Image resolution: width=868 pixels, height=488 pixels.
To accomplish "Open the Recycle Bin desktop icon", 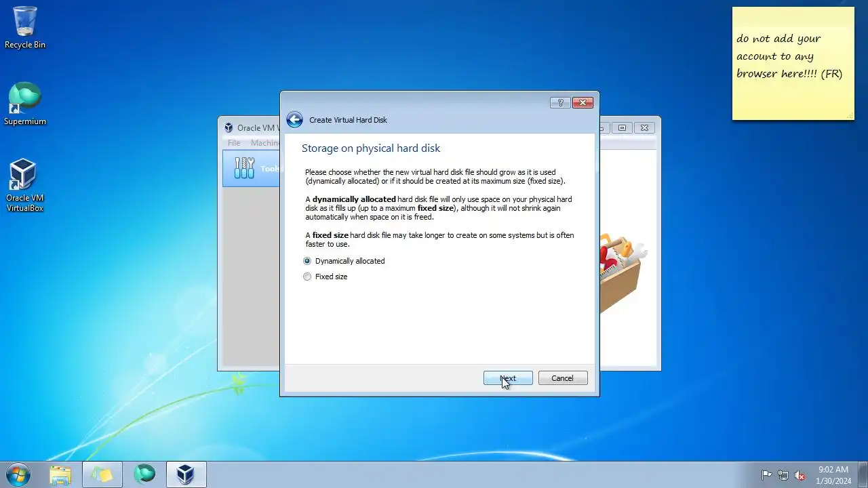I will point(25,28).
